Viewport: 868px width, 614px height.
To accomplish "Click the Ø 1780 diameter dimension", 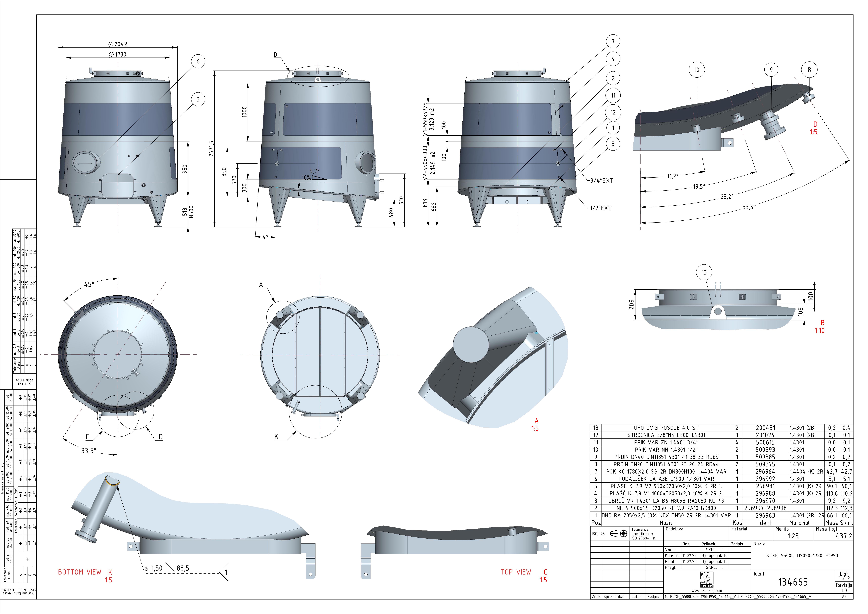I will click(x=118, y=54).
